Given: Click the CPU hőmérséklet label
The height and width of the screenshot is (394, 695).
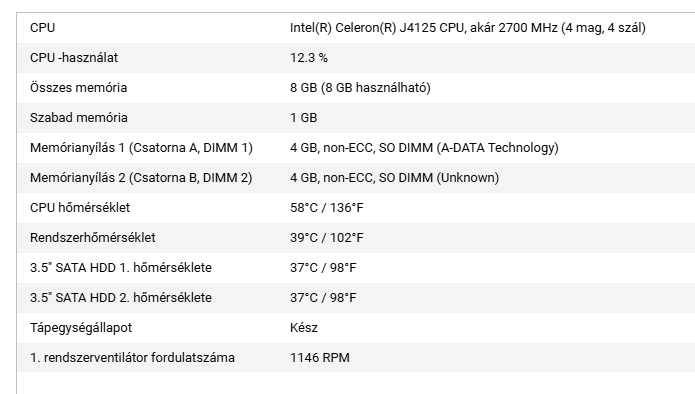Looking at the screenshot, I should pyautogui.click(x=80, y=208).
